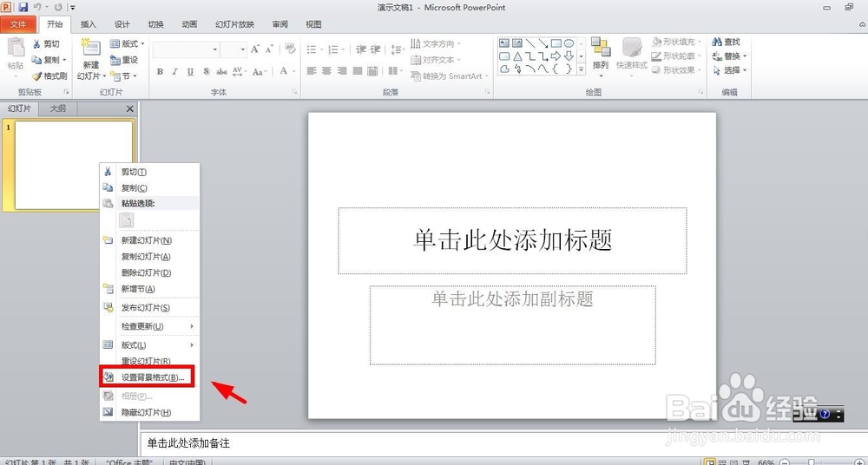The height and width of the screenshot is (465, 868).
Task: Click the Increase Font Size icon
Action: pyautogui.click(x=254, y=49)
